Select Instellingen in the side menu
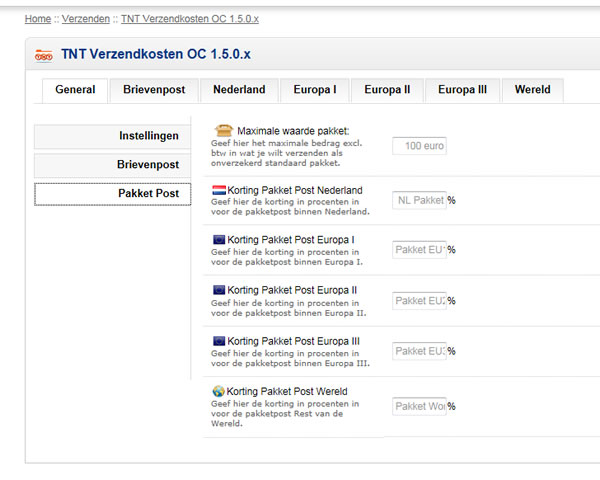 112,136
